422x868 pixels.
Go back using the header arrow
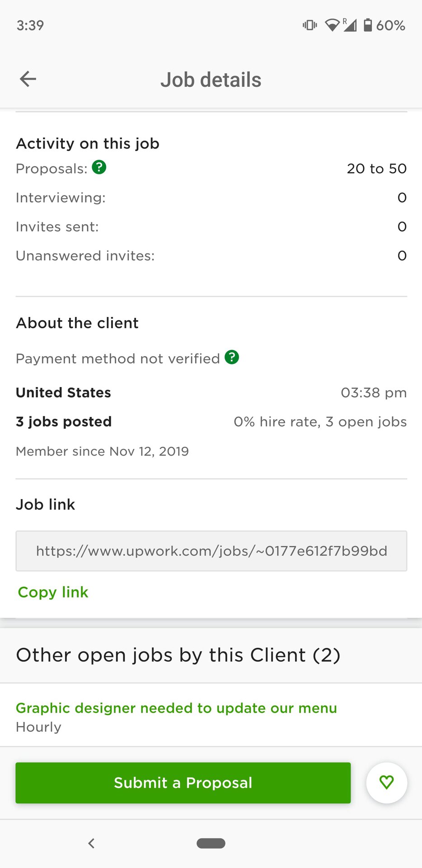pos(28,79)
